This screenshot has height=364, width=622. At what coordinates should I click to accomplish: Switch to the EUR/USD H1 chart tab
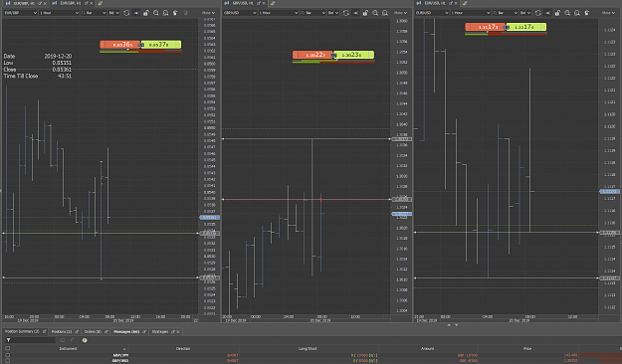coord(435,3)
